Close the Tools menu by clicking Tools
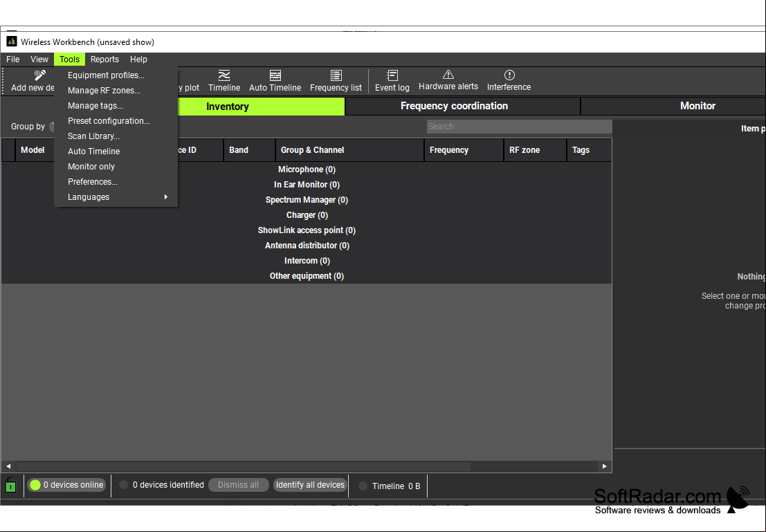 point(69,59)
